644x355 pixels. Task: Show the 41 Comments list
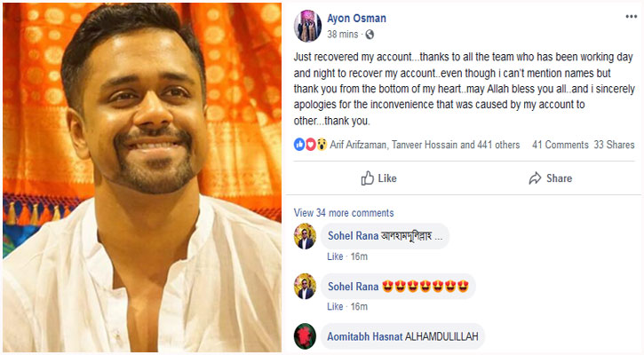pyautogui.click(x=561, y=145)
